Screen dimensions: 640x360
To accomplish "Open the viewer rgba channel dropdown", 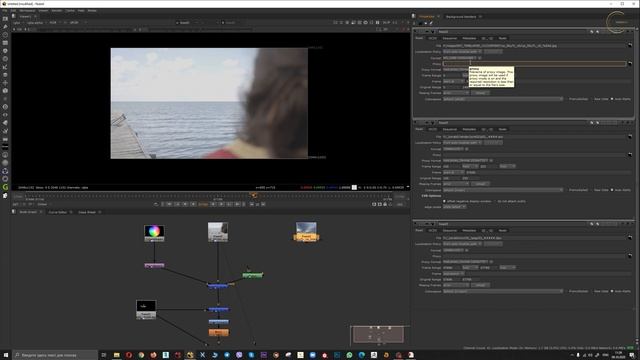I will click(x=18, y=23).
